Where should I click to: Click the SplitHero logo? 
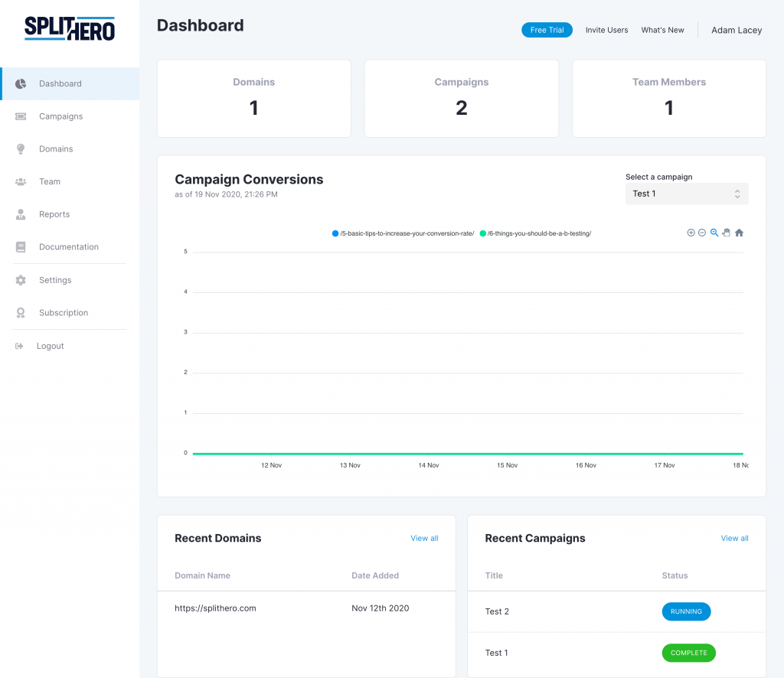70,28
